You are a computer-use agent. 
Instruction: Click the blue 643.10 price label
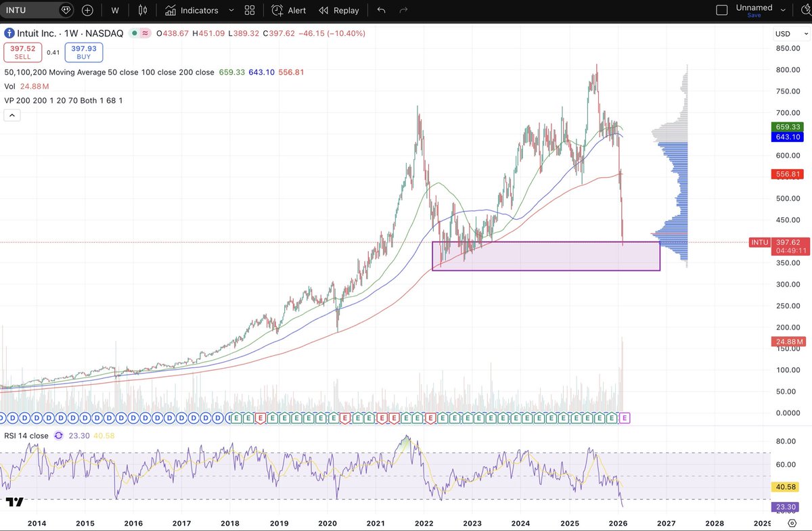[x=788, y=137]
